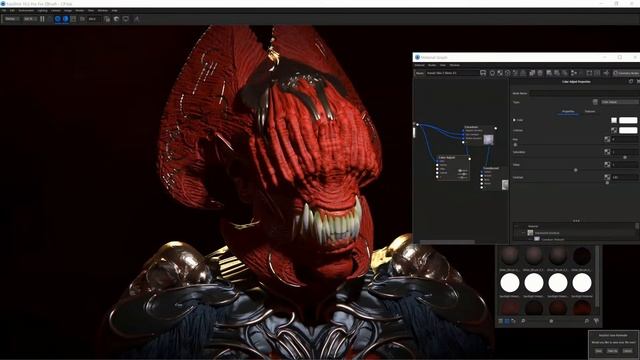Screen dimensions: 640x360
Task: Expand the thumbnail row in the material tree
Action: [x=524, y=233]
